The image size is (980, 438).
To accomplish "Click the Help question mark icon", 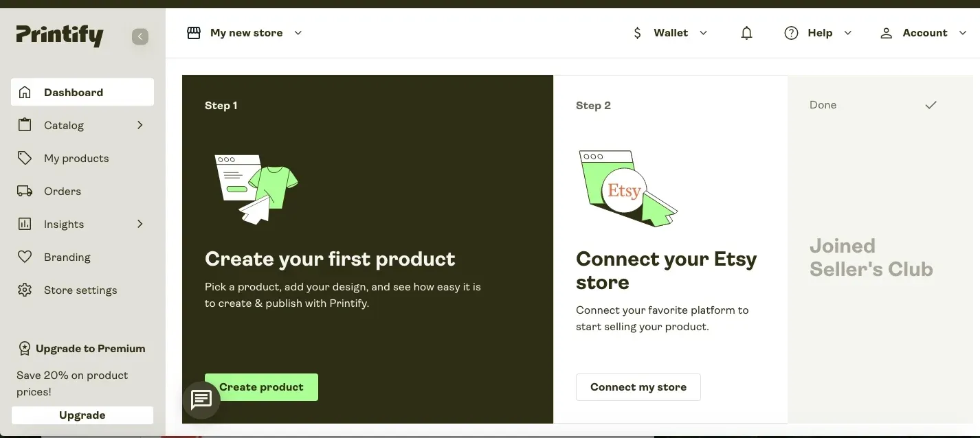I will pyautogui.click(x=791, y=33).
